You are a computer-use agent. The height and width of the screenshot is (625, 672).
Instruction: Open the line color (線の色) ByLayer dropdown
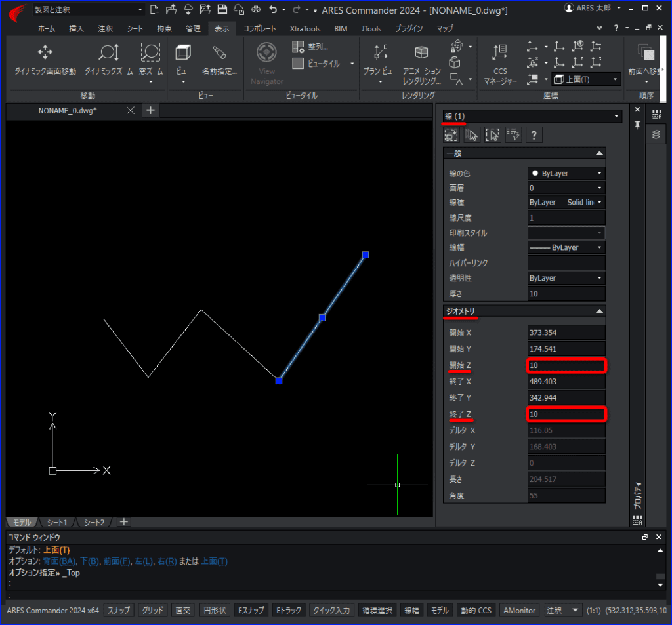pos(566,174)
